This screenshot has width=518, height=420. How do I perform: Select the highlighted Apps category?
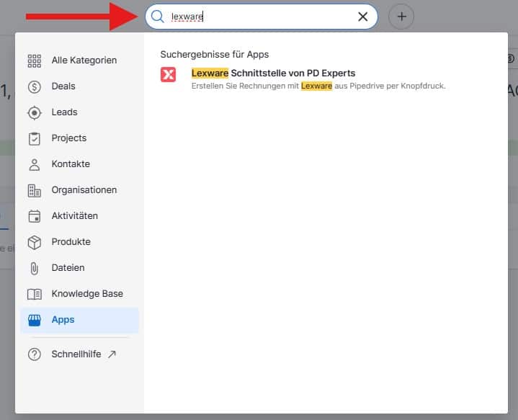79,320
